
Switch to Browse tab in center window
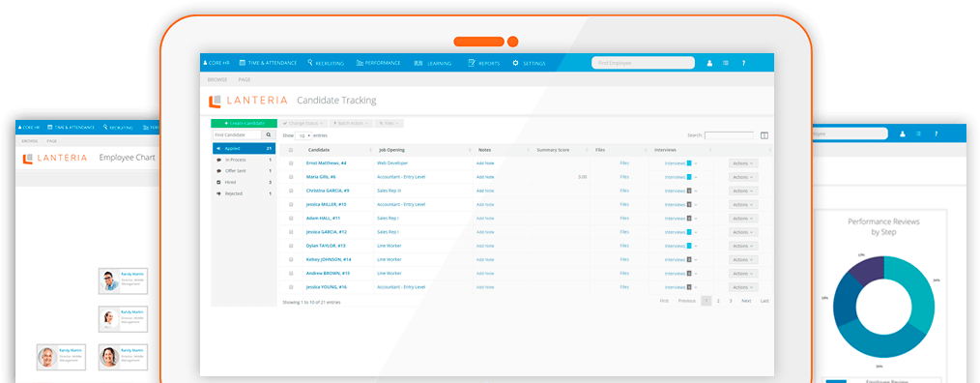click(216, 79)
